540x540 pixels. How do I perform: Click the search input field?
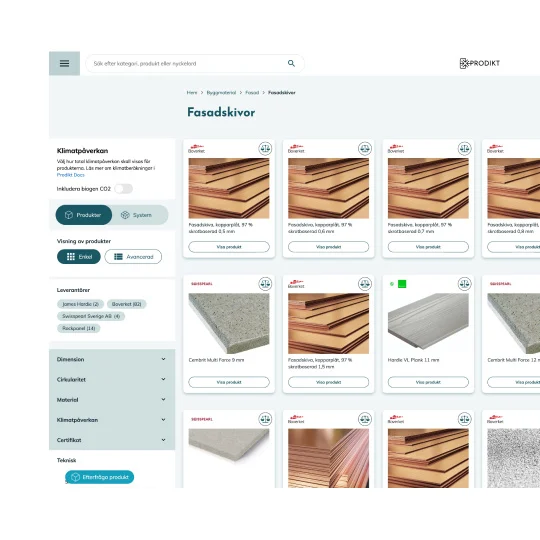click(x=188, y=63)
